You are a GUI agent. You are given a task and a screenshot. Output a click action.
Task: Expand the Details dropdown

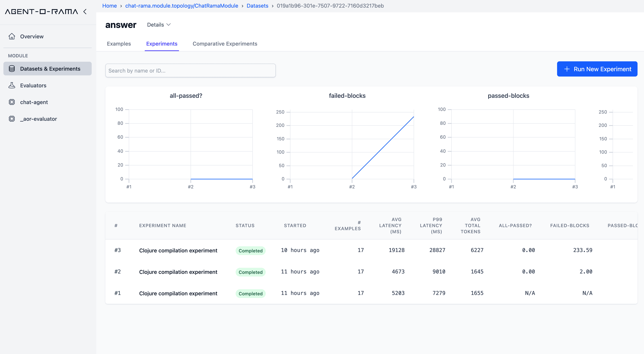[159, 25]
